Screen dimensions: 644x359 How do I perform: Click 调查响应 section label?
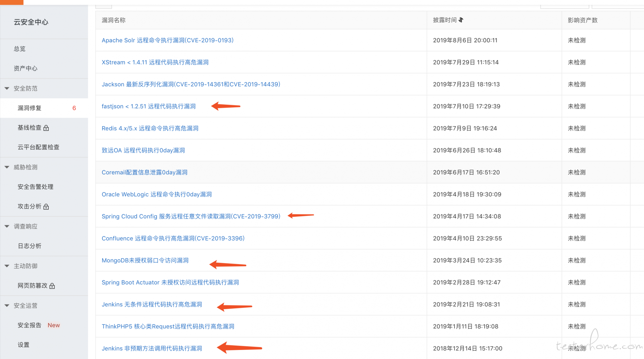(25, 226)
